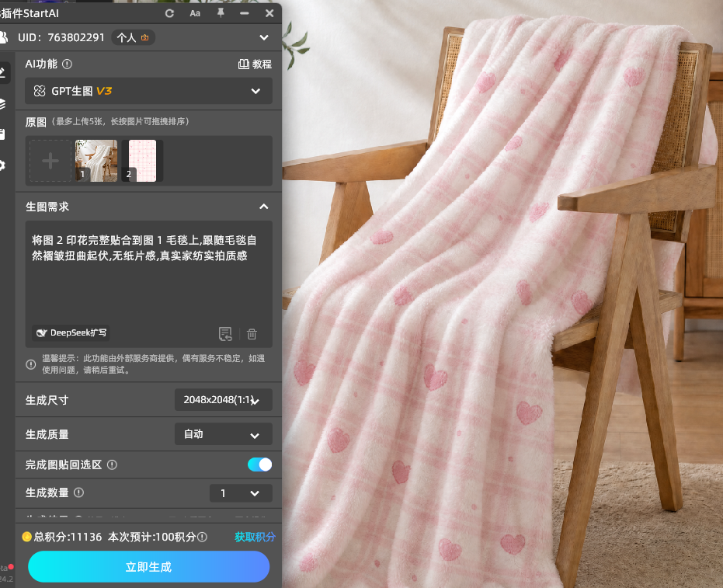Click the generated blanket image on canvas
Image resolution: width=723 pixels, height=588 pixels.
[502, 295]
